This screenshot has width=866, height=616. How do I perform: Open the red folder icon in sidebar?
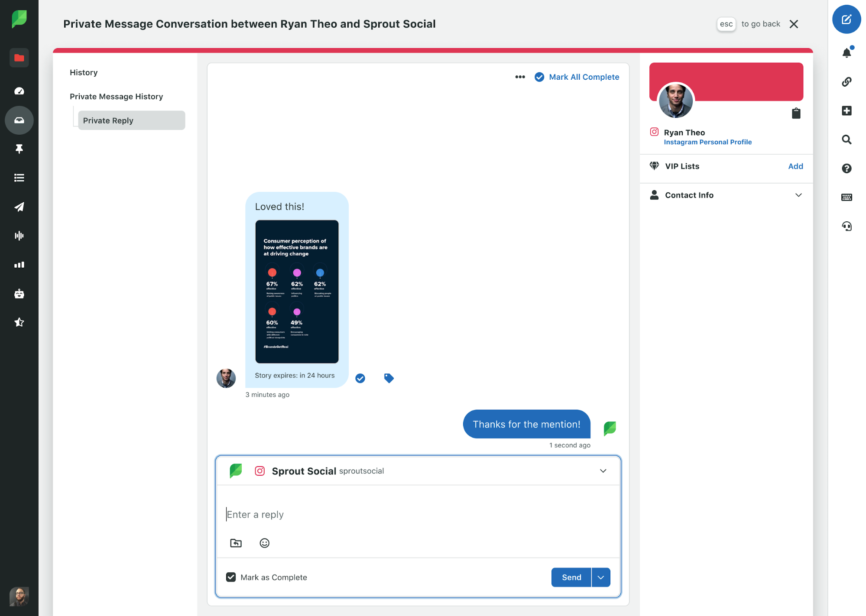tap(19, 58)
